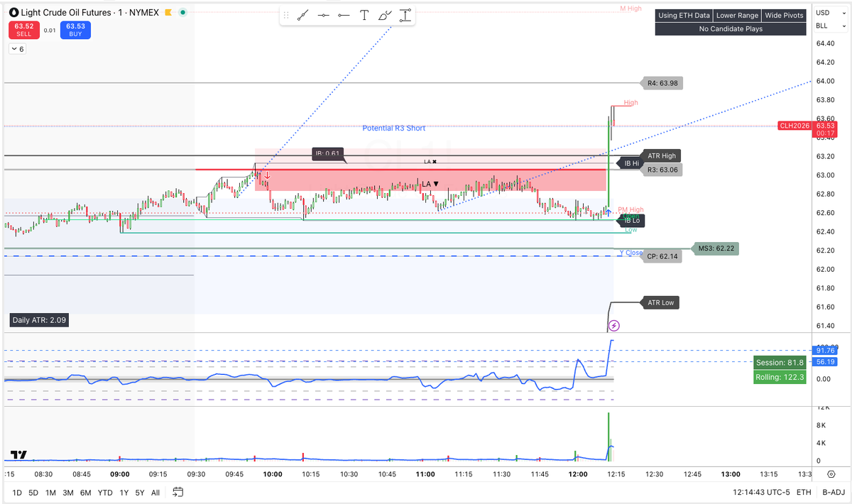Click the ATR Low label
852x504 pixels.
660,303
